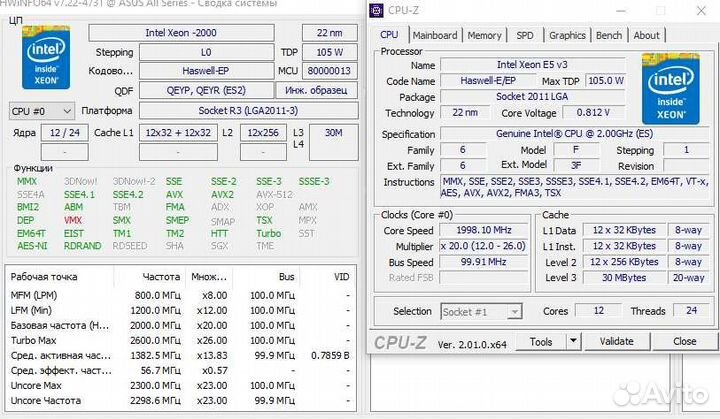Viewport: 720px width, 419px height.
Task: Click the TDP field showing 105 W
Action: click(330, 52)
